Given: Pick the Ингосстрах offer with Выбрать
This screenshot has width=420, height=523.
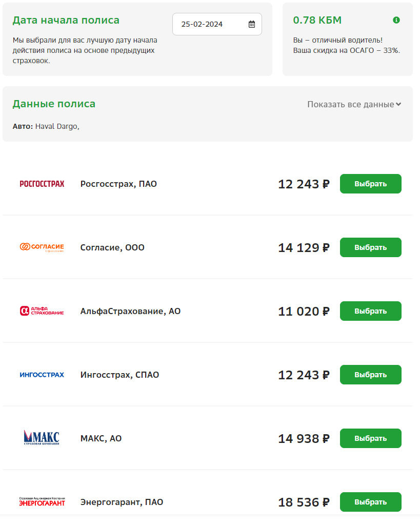Looking at the screenshot, I should [x=370, y=375].
